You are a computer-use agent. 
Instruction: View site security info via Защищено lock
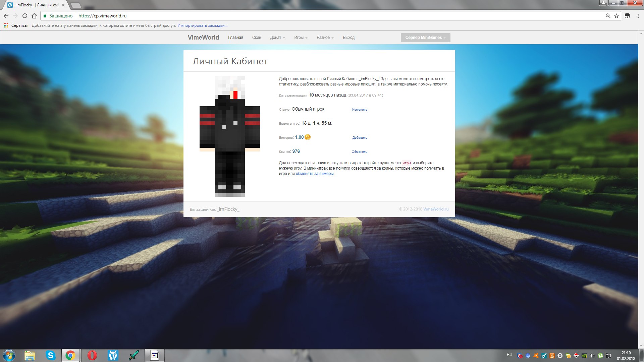[58, 16]
